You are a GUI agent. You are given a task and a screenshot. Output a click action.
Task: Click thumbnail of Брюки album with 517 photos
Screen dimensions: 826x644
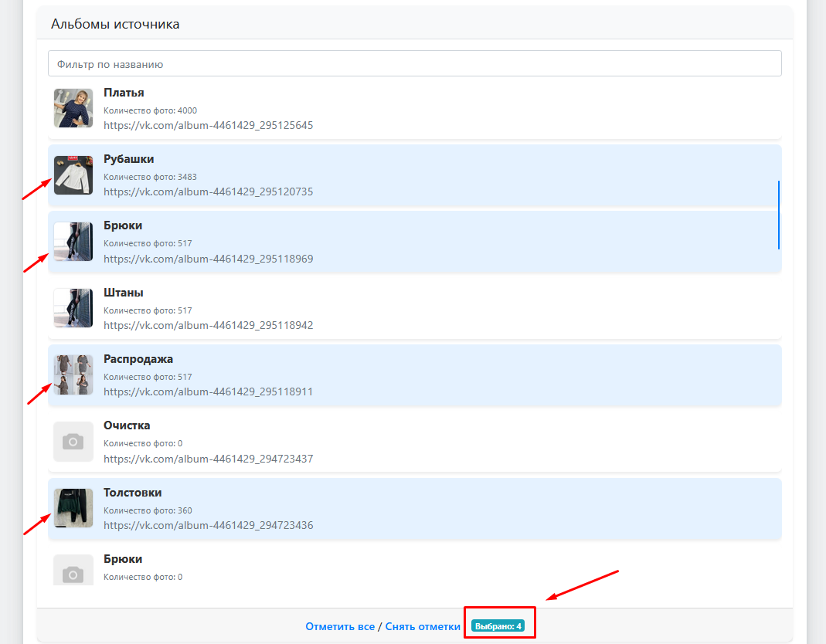pos(73,241)
